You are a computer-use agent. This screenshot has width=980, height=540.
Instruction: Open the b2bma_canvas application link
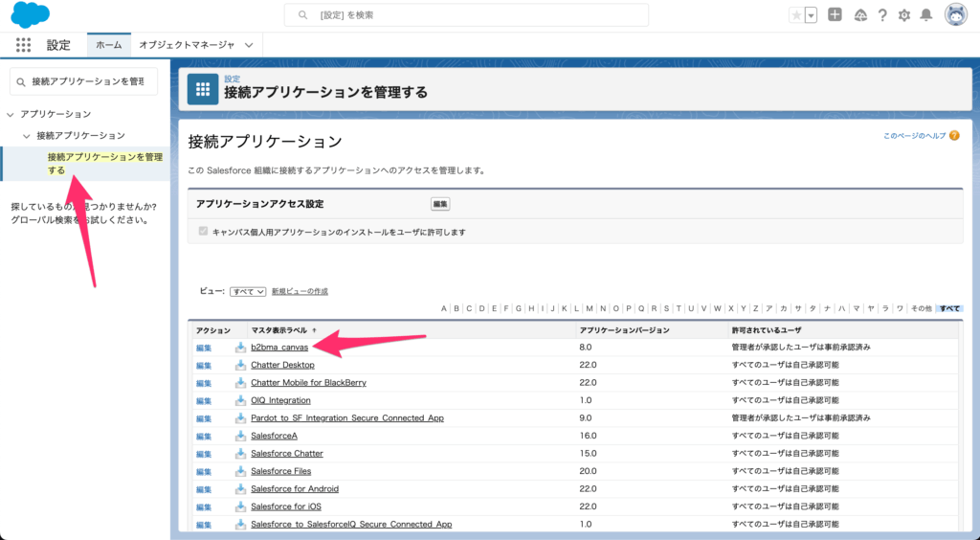(x=279, y=348)
